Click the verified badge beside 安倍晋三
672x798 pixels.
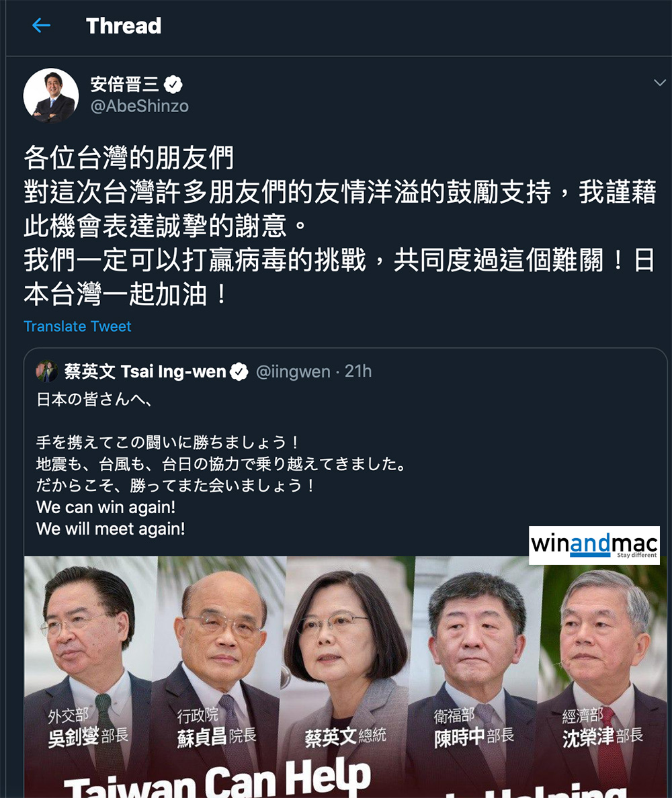pyautogui.click(x=173, y=85)
